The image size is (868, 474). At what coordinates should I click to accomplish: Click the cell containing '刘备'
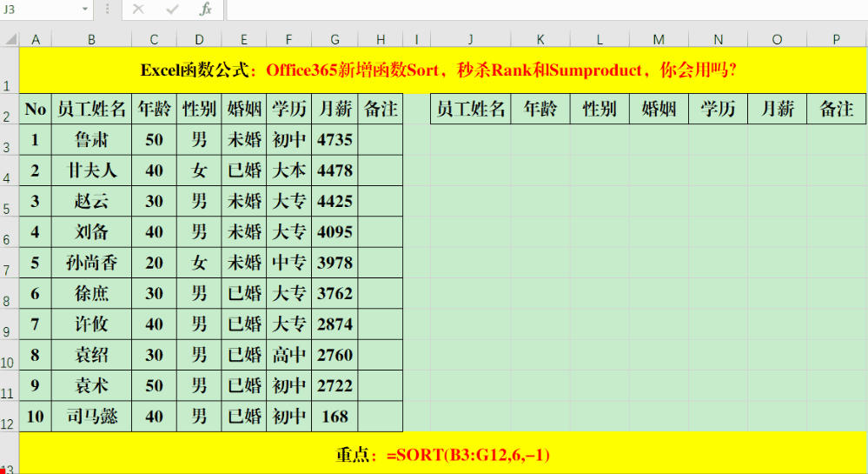tap(91, 231)
